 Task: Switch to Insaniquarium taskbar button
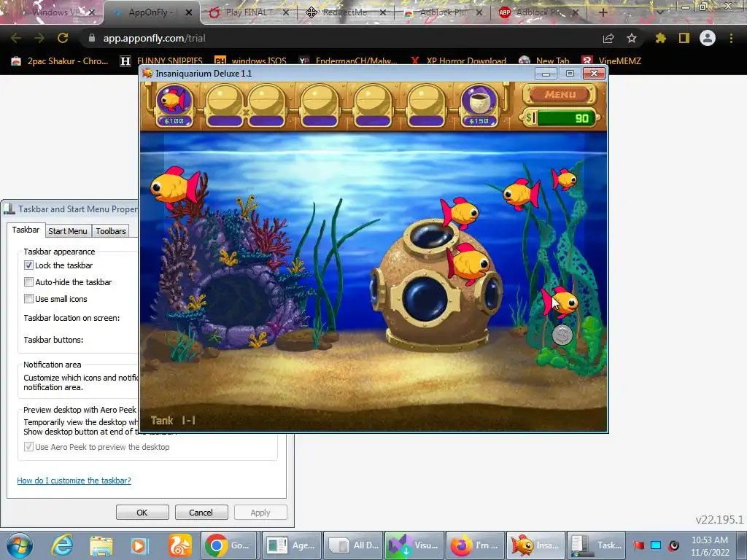[535, 545]
